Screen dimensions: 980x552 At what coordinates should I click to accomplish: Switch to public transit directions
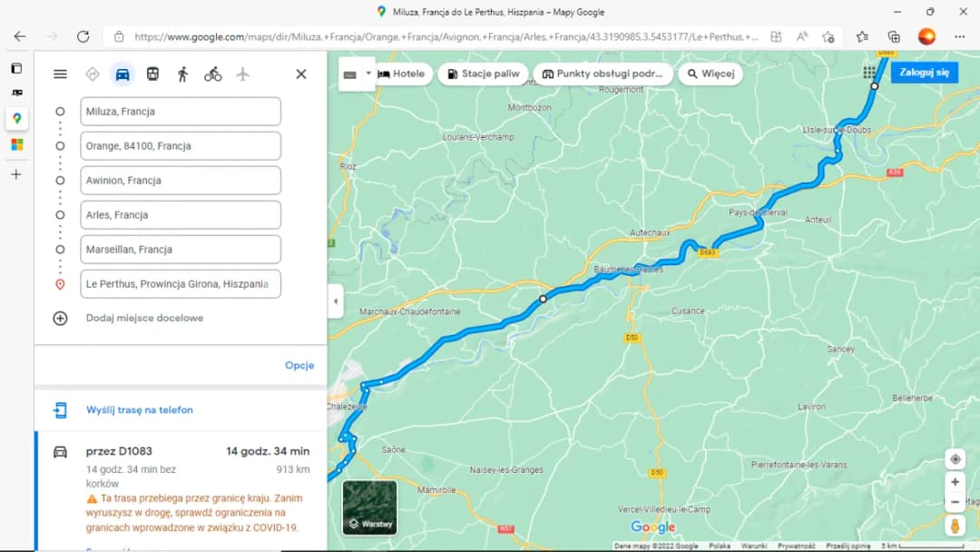tap(152, 74)
